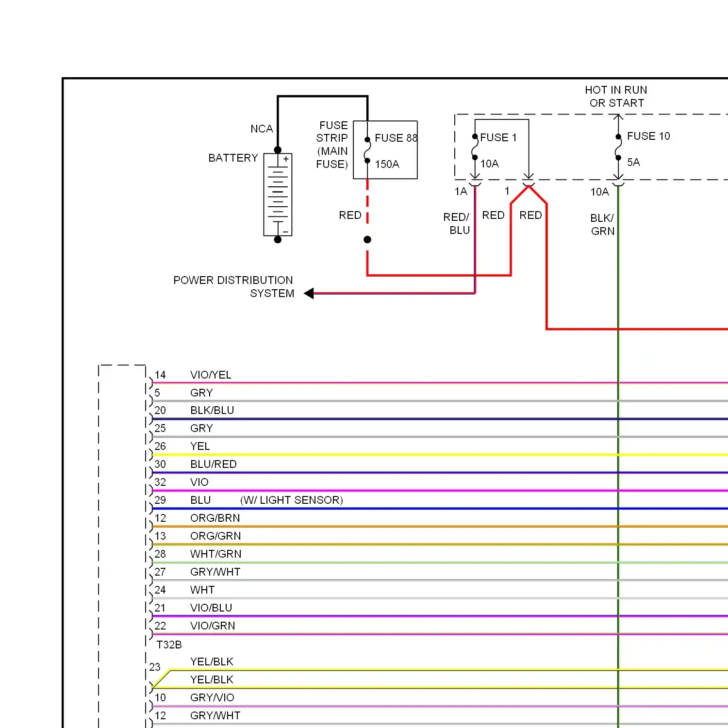728x728 pixels.
Task: Select the BLK/GRN wire label
Action: 602,224
